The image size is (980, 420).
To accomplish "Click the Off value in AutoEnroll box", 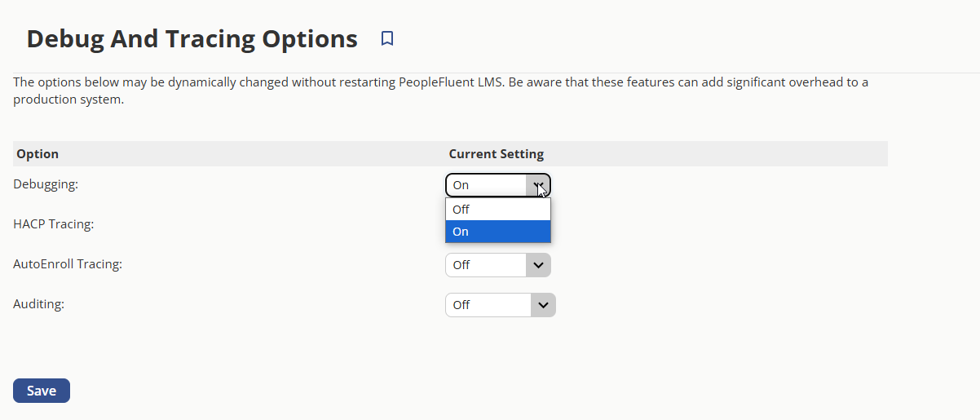I will 461,265.
